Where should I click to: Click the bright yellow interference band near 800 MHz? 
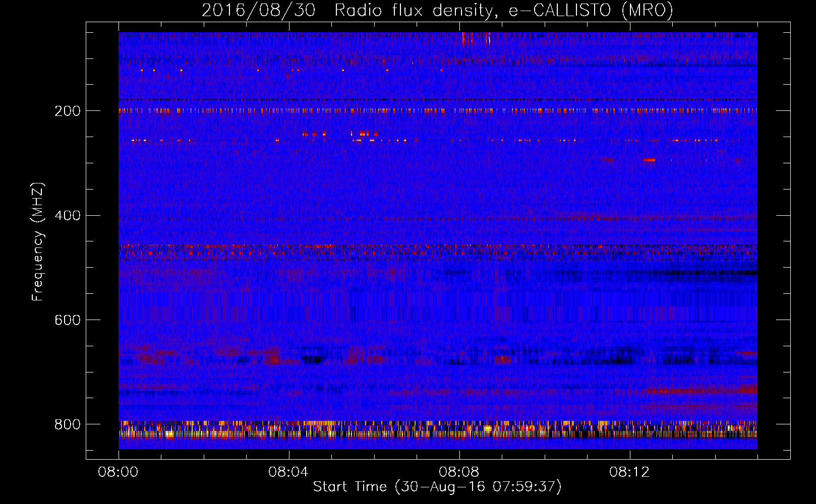pos(438,430)
